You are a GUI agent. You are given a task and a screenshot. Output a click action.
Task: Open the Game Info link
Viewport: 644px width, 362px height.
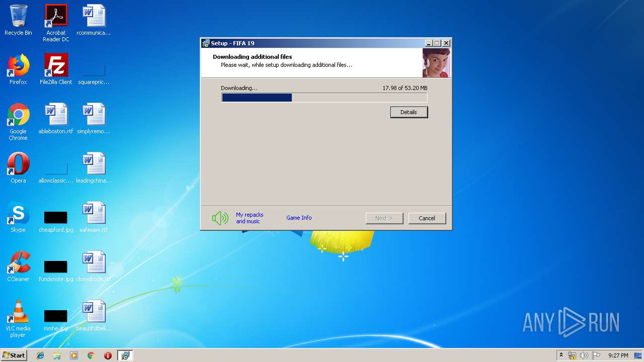click(299, 218)
